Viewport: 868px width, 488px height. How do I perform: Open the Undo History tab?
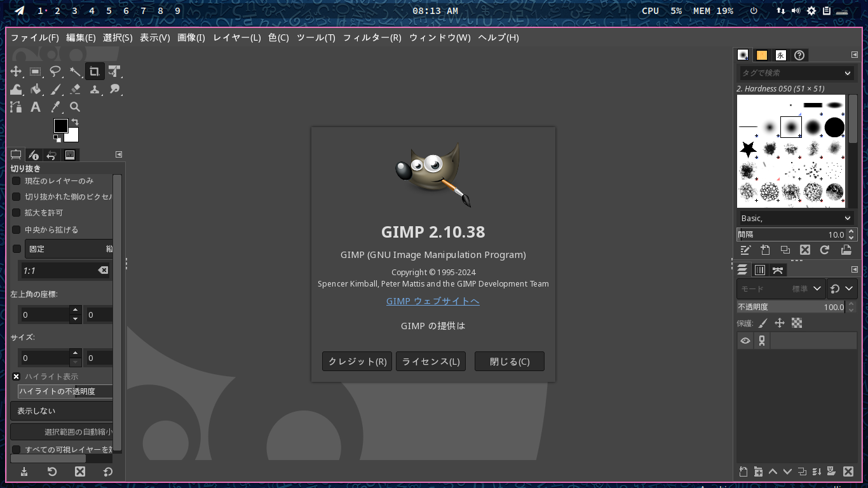[51, 155]
